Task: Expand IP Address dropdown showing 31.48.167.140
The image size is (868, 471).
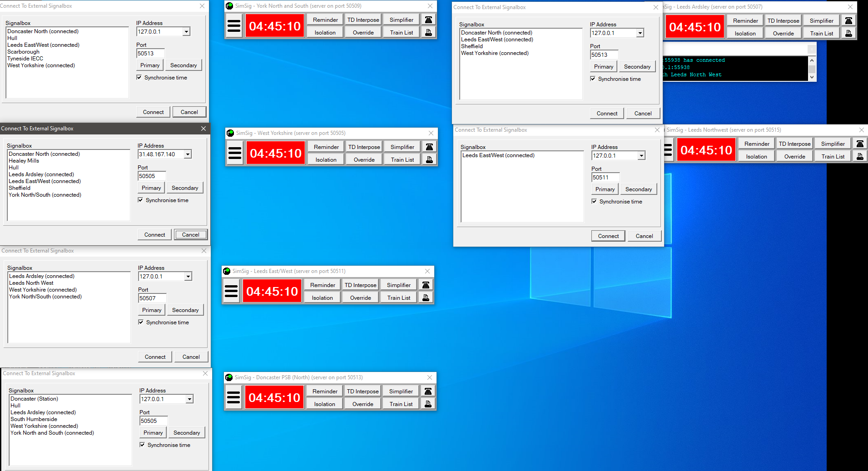Action: (x=188, y=154)
